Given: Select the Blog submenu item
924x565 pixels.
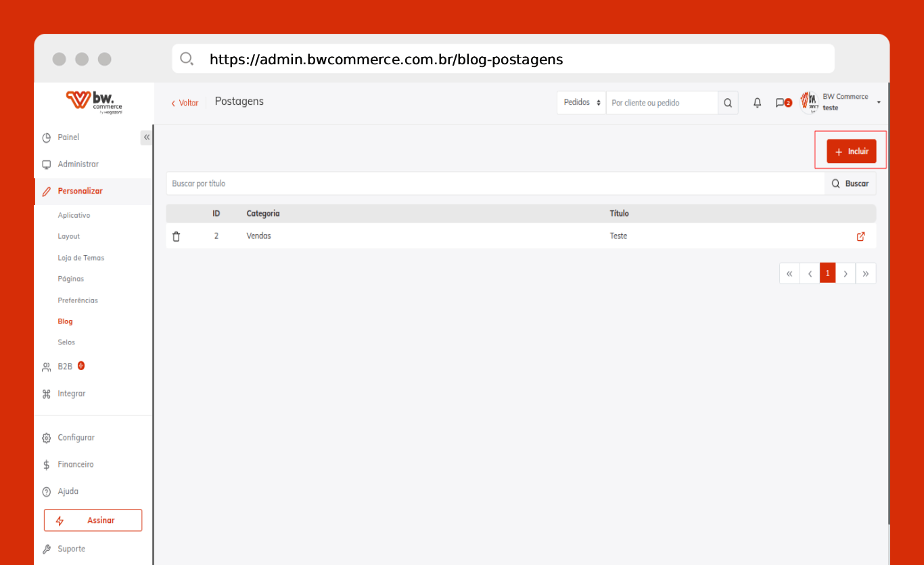Looking at the screenshot, I should tap(65, 321).
